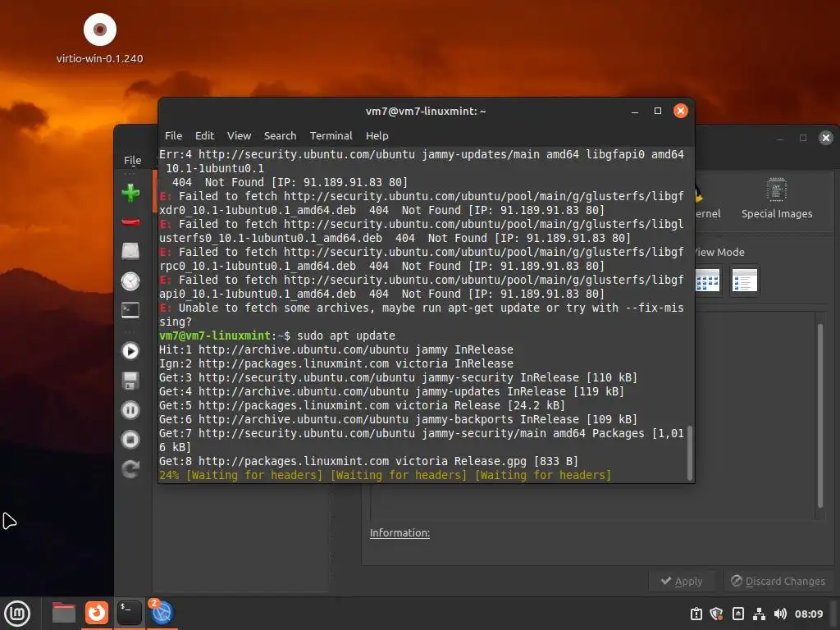Open the terminal Help menu
Viewport: 840px width, 630px height.
pos(377,135)
